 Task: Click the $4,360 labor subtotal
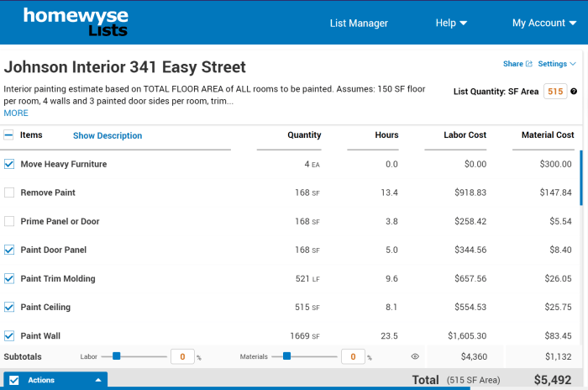(x=474, y=356)
